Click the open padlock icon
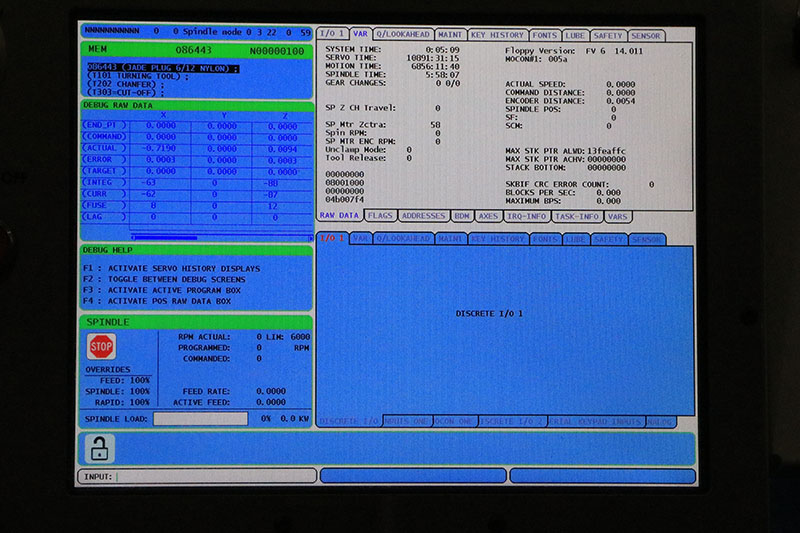The width and height of the screenshot is (800, 533). tap(99, 447)
